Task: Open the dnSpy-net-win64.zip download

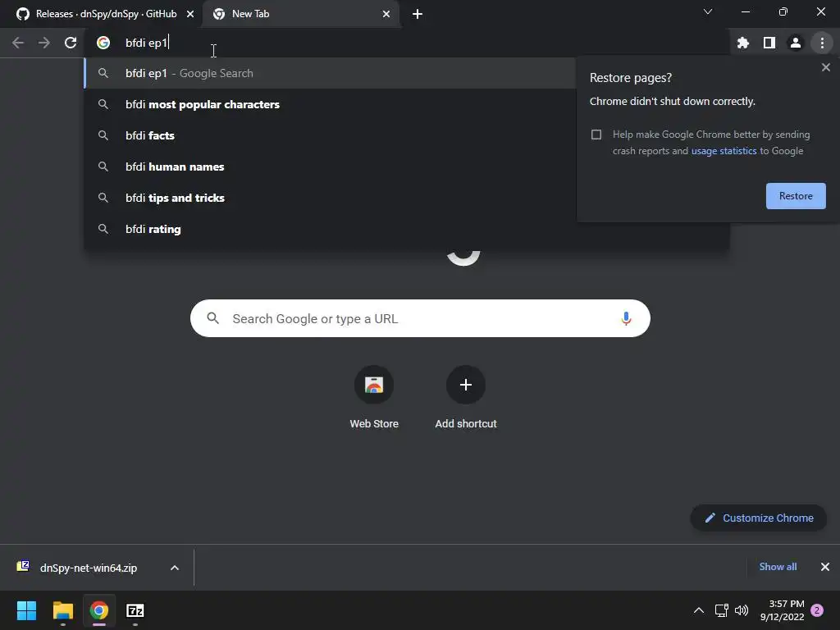Action: click(x=89, y=568)
